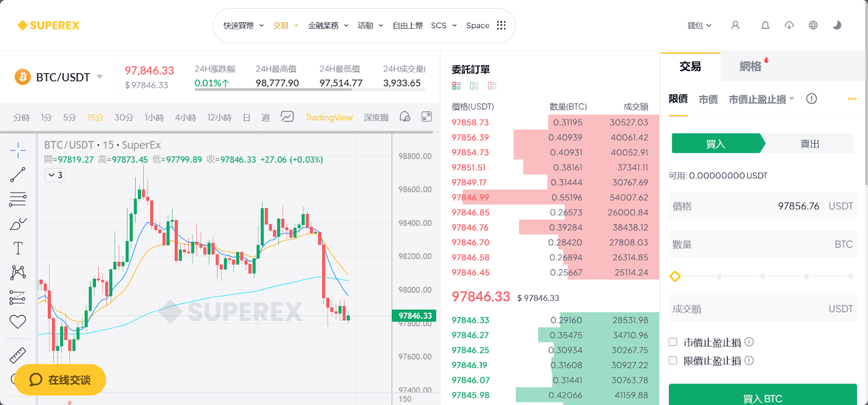Screen dimensions: 868x405
Task: Open the order type info icon
Action: click(812, 99)
